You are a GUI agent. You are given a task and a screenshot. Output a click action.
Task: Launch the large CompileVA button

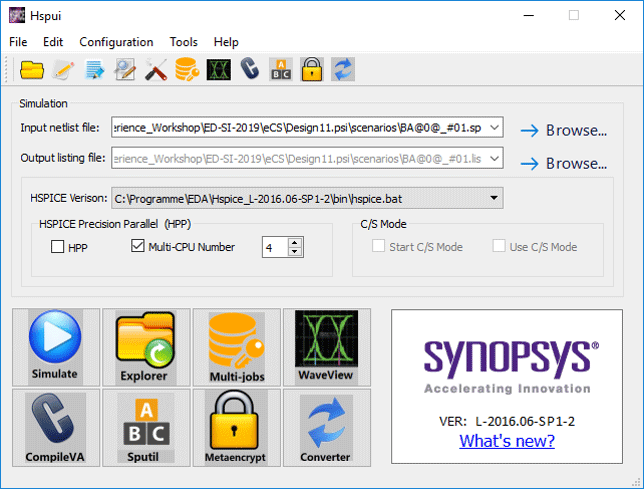pos(56,428)
